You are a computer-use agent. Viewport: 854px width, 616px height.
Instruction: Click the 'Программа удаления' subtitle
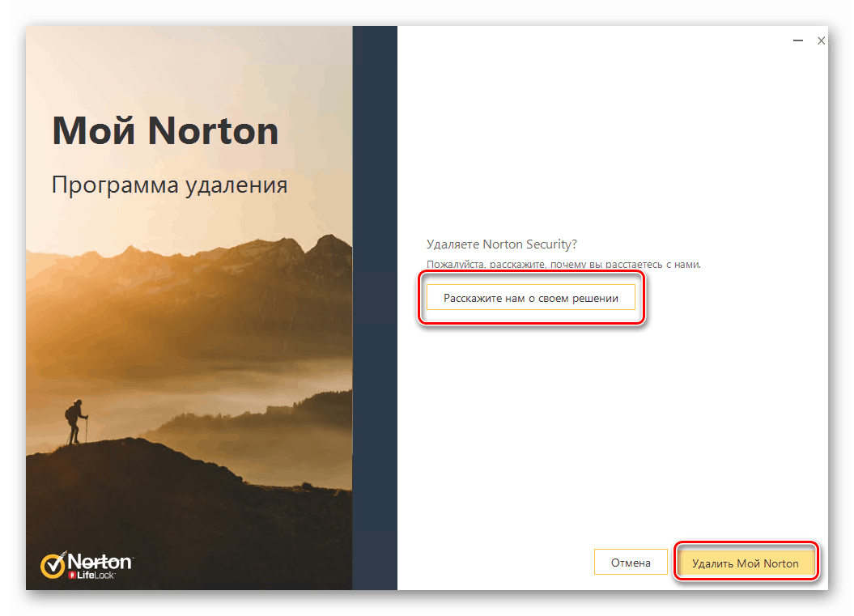coord(169,185)
